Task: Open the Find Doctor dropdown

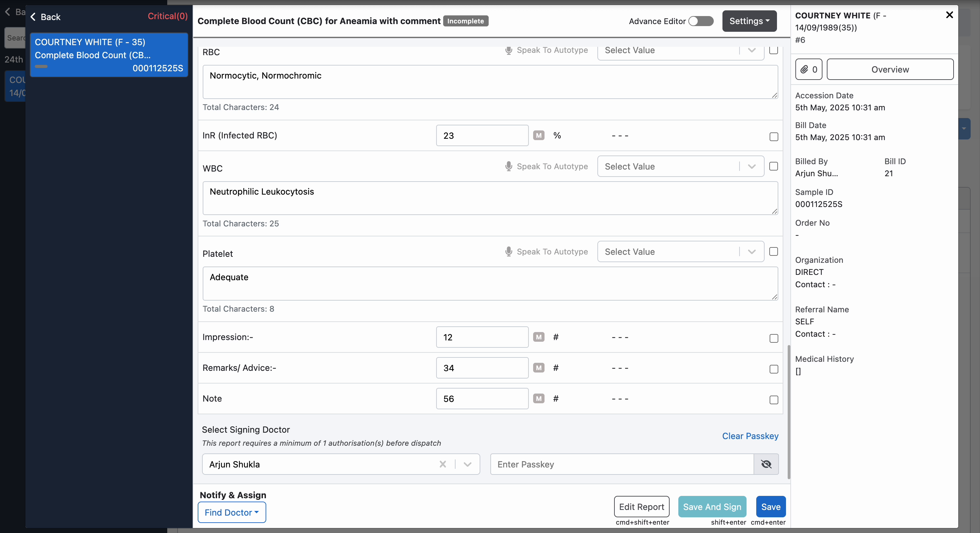Action: coord(231,513)
